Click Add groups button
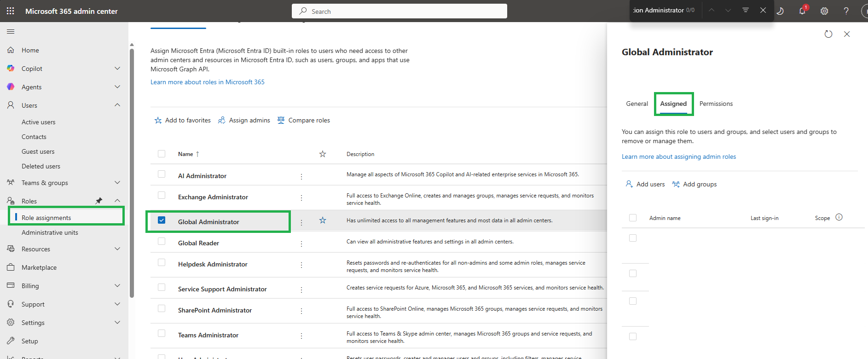The height and width of the screenshot is (359, 868). click(x=694, y=184)
